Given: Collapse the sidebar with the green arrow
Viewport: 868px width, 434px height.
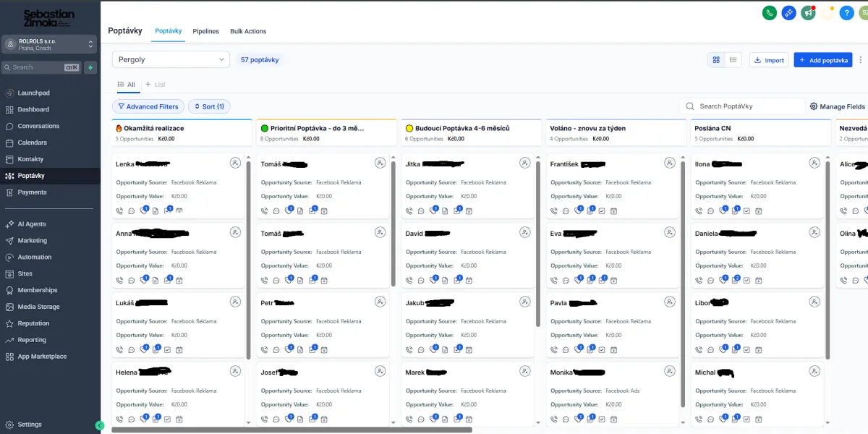Looking at the screenshot, I should [x=100, y=425].
